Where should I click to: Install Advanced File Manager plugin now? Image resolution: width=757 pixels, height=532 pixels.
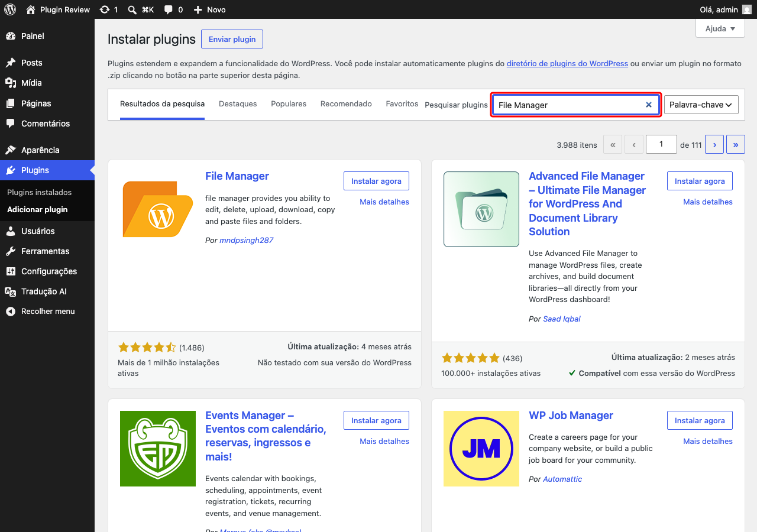700,181
